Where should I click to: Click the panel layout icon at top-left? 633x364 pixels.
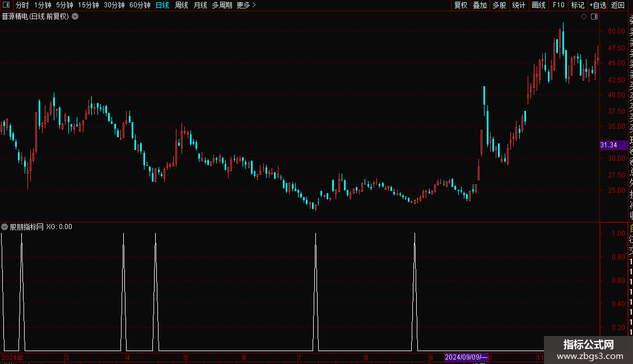(6, 5)
